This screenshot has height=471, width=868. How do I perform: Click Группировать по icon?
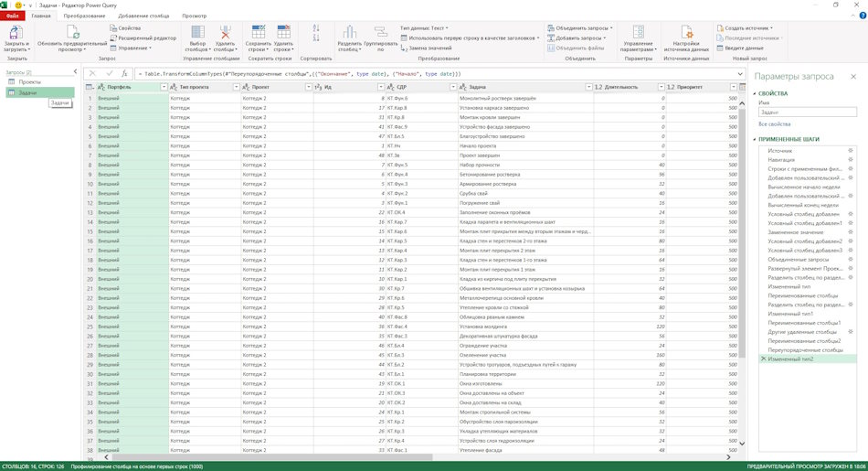[380, 32]
